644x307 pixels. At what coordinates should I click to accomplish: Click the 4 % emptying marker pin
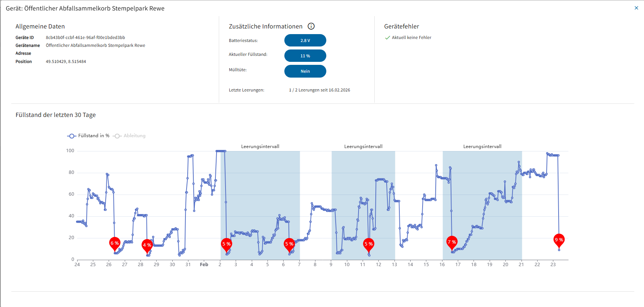[147, 245]
